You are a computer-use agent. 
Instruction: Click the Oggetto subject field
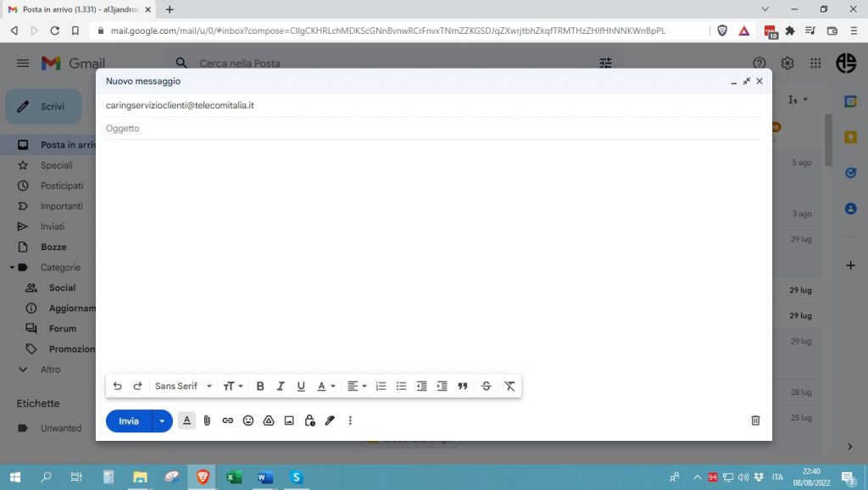432,129
